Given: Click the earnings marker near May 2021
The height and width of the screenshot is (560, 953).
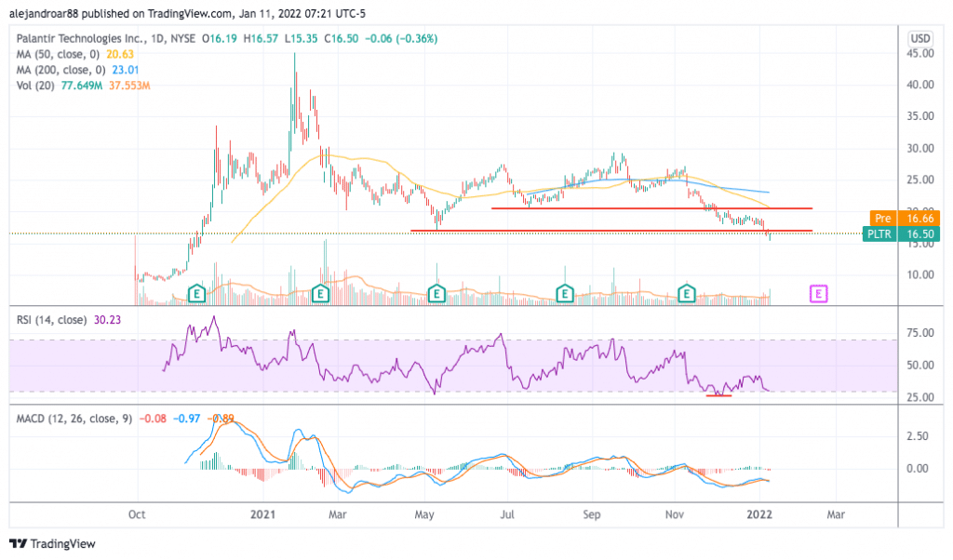Looking at the screenshot, I should click(436, 294).
